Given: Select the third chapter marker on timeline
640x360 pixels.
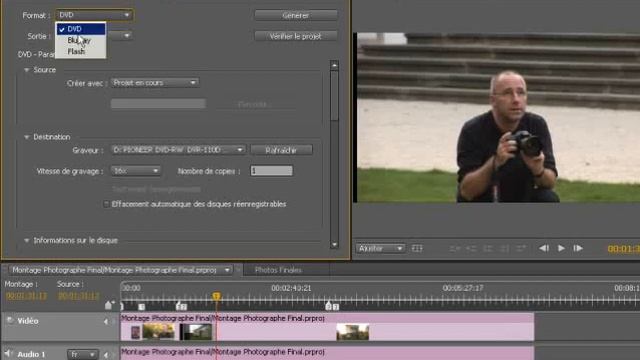Looking at the screenshot, I should click(332, 307).
